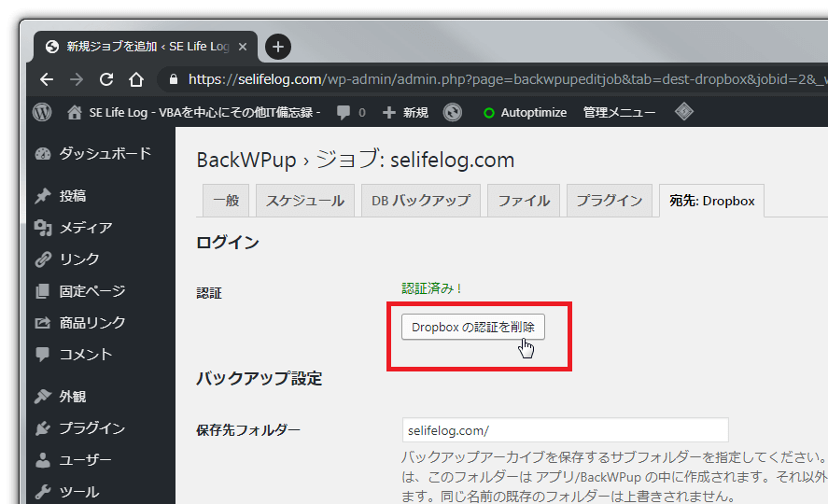This screenshot has height=504, width=828.
Task: Click the WordPress logo in admin bar
Action: pyautogui.click(x=42, y=112)
